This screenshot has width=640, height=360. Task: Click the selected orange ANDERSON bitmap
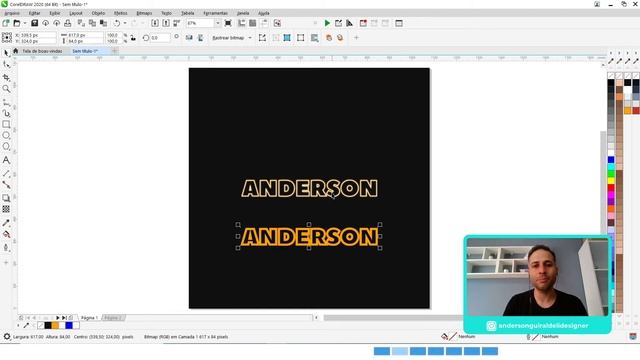coord(309,237)
